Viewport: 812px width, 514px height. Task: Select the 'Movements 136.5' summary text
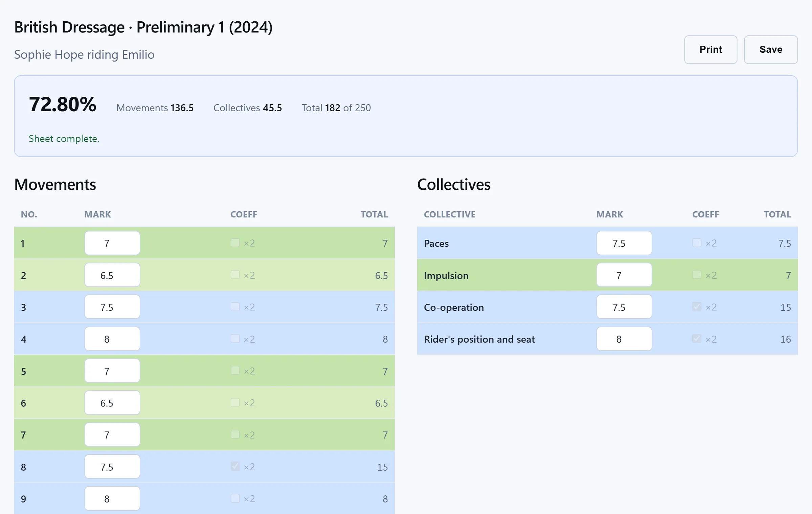click(x=155, y=108)
